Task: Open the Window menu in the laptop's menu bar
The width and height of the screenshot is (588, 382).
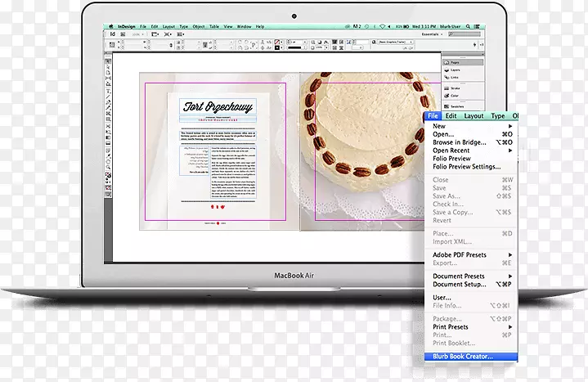Action: tap(245, 27)
